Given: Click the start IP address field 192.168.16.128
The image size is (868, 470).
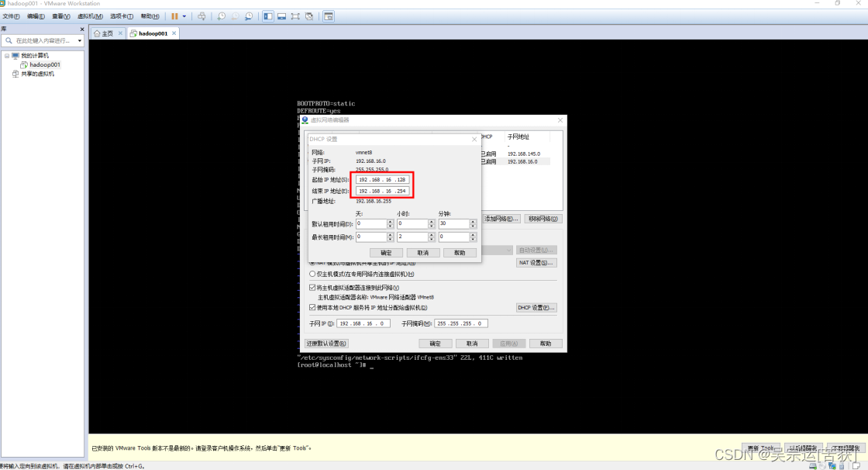Looking at the screenshot, I should click(x=382, y=180).
